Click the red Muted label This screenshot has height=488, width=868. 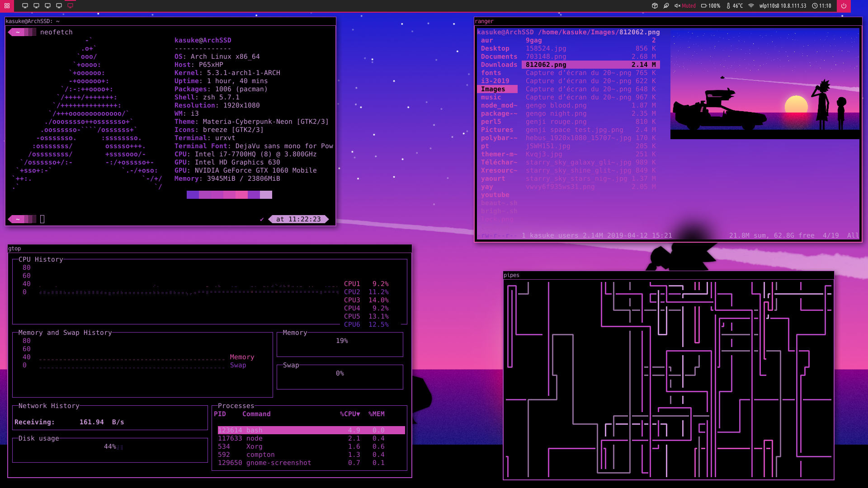pyautogui.click(x=689, y=6)
